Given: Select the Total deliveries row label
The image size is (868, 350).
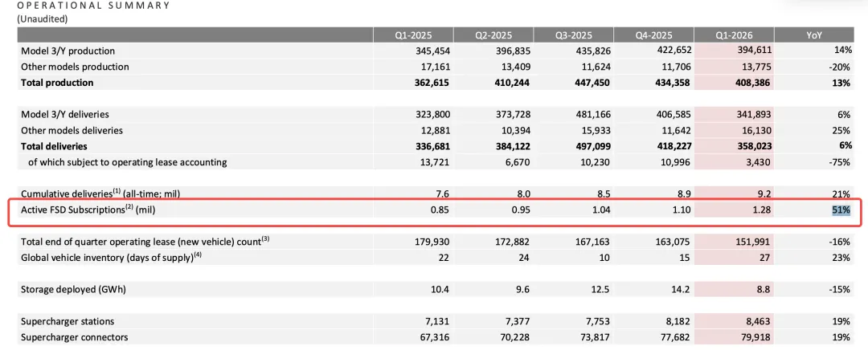Looking at the screenshot, I should pos(54,147).
